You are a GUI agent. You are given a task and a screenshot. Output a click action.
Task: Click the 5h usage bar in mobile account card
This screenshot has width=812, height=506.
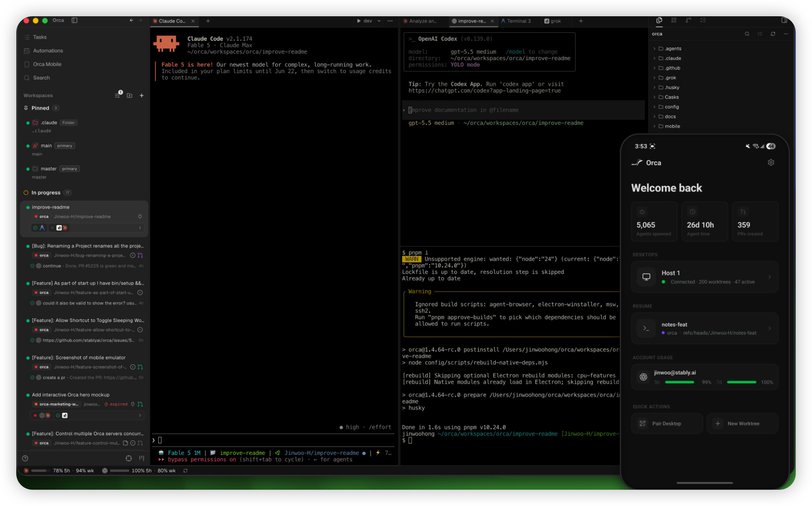[680, 382]
